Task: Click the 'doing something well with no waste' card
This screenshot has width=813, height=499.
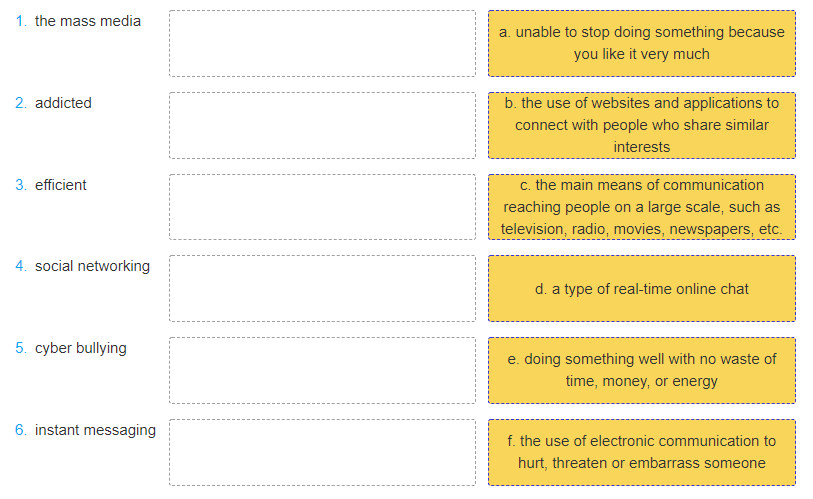Action: pyautogui.click(x=641, y=370)
